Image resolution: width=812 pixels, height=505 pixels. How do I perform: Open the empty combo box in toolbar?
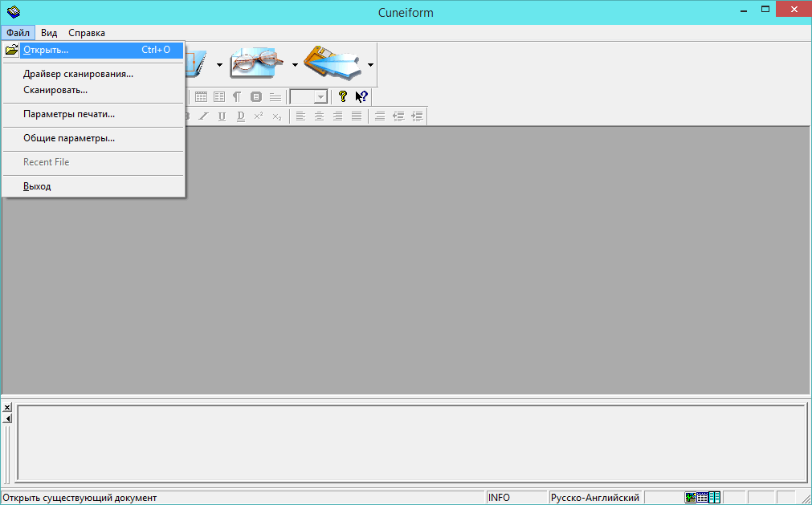pos(308,97)
